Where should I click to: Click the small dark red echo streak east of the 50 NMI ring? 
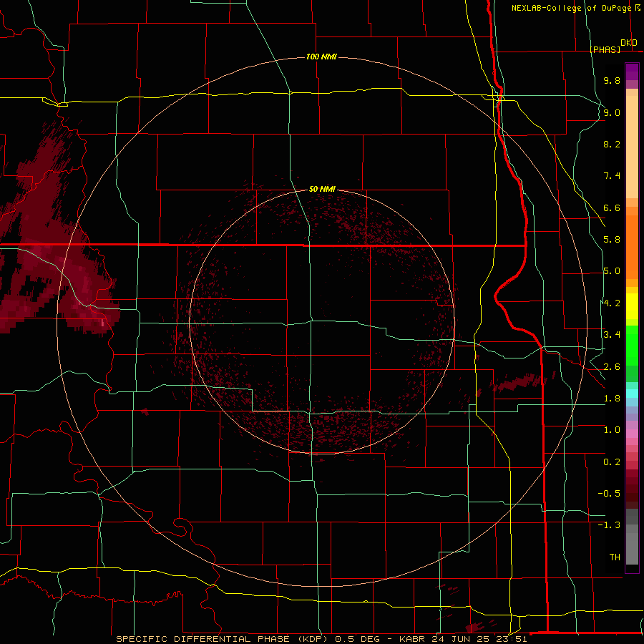coord(518,383)
